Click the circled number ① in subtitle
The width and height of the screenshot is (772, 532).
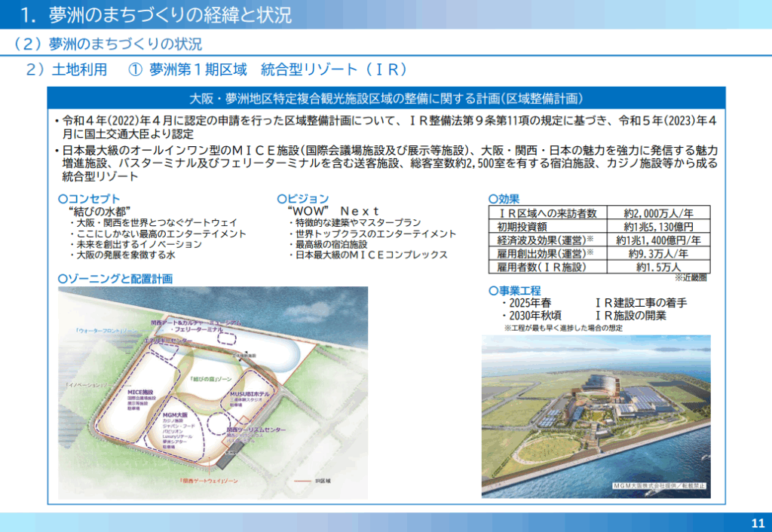coord(135,70)
